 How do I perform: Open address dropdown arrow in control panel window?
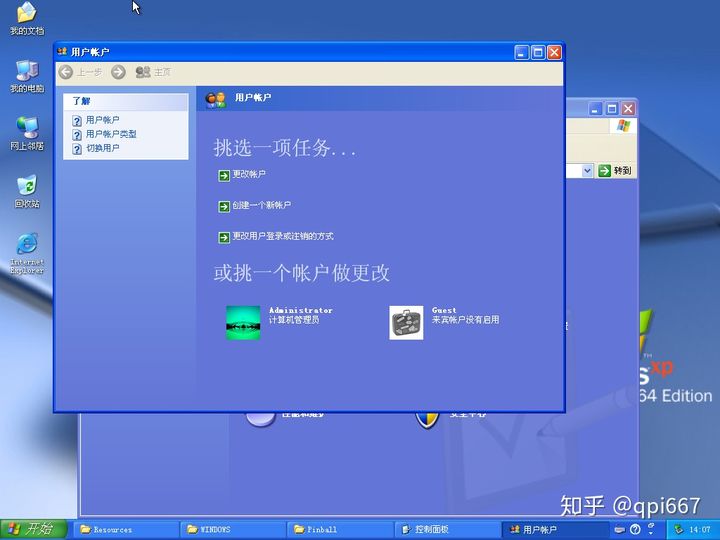tap(587, 170)
